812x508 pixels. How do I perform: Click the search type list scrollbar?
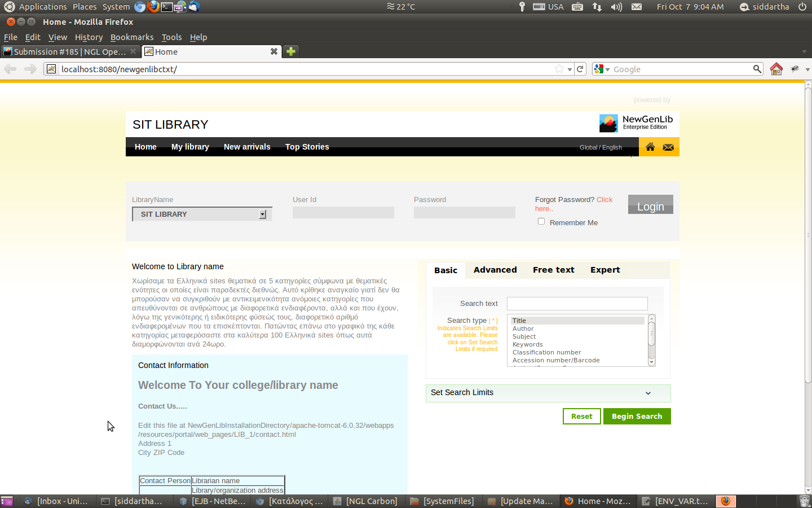[652, 340]
